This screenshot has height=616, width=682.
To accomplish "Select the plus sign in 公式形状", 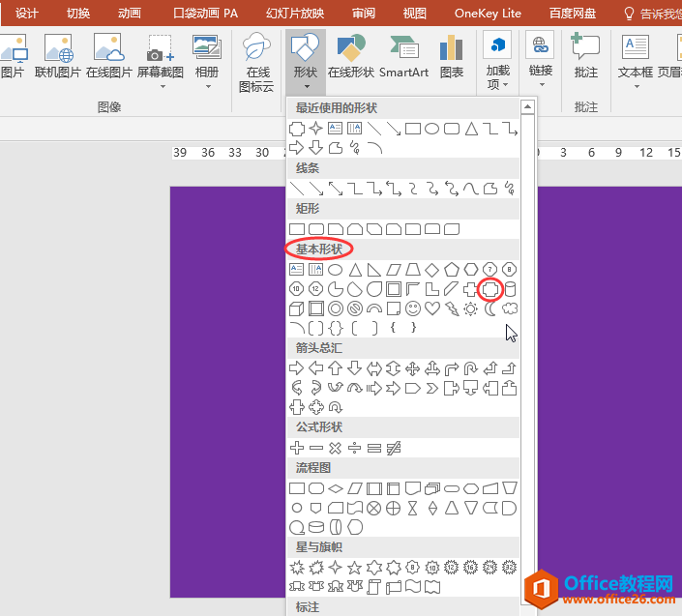I will tap(297, 448).
